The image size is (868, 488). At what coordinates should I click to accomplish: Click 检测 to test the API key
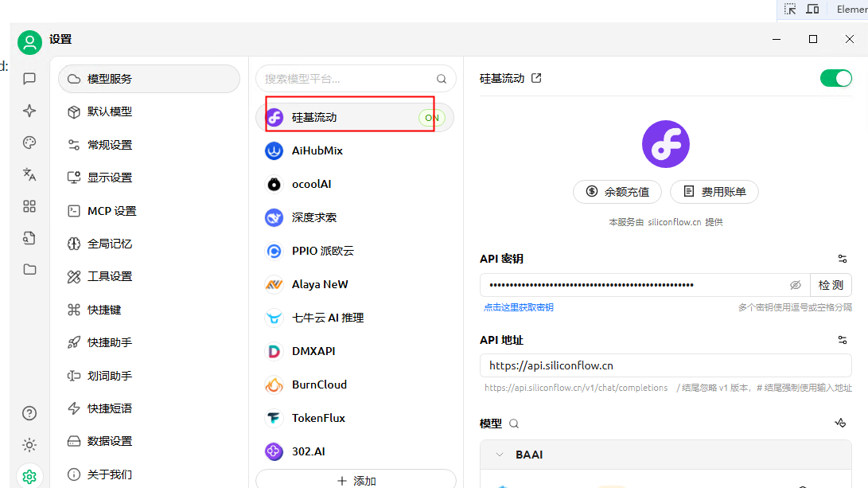click(x=831, y=285)
